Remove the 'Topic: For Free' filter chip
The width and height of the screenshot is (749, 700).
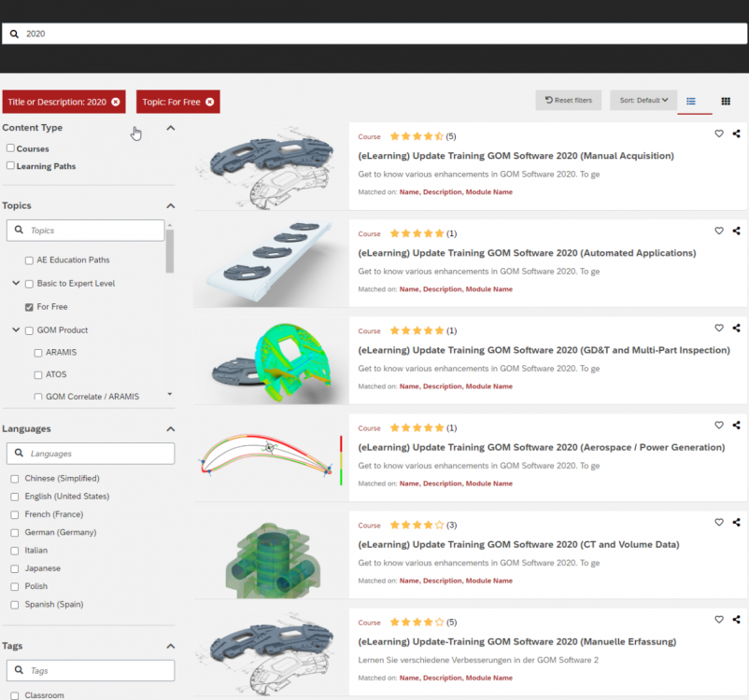pyautogui.click(x=210, y=102)
